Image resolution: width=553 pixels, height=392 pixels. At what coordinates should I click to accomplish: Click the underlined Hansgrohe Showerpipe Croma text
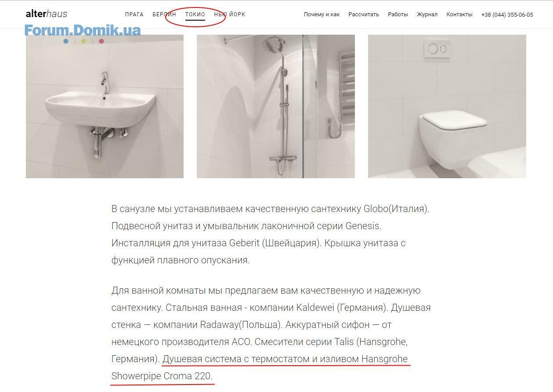(x=261, y=367)
